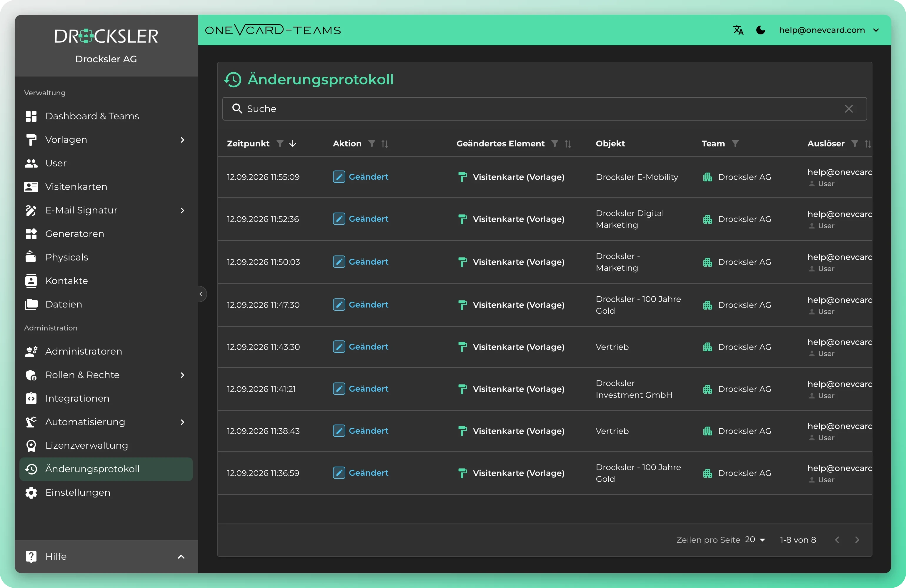Viewport: 906px width, 588px height.
Task: Click the search magnifier icon
Action: click(x=237, y=109)
